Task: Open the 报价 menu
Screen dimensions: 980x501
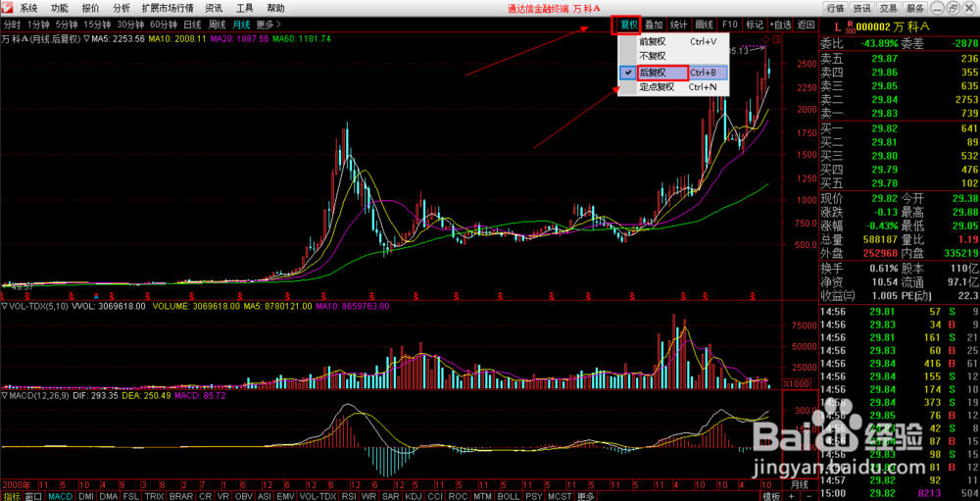Action: [x=90, y=8]
